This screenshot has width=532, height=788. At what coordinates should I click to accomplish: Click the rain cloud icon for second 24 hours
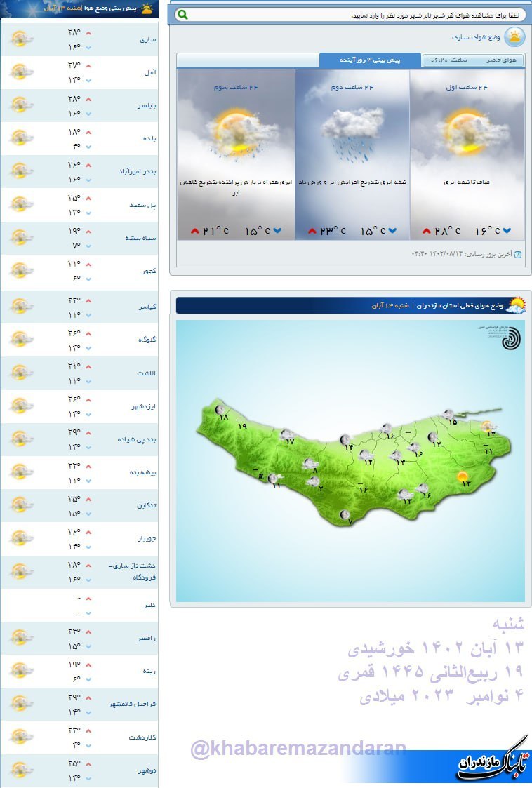pyautogui.click(x=352, y=131)
